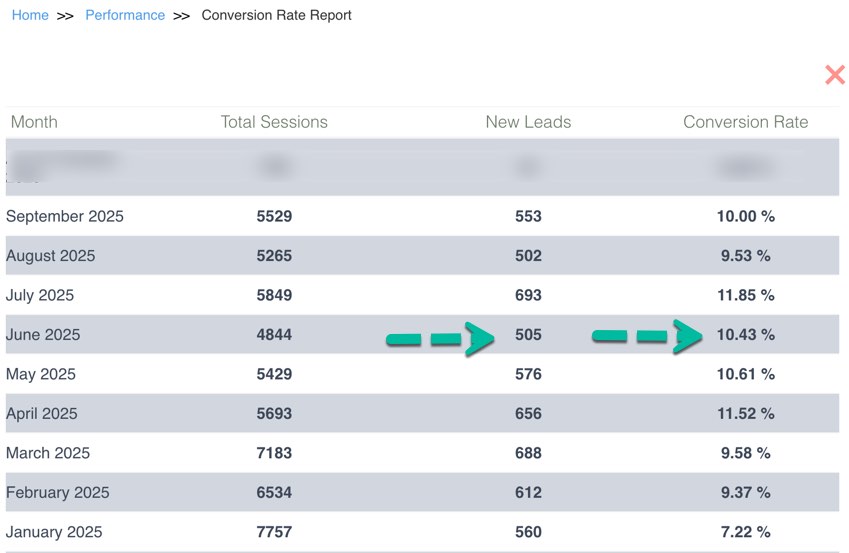Click the green arrow pointing to 505
Screen dimensions: 849x553
[x=440, y=339]
